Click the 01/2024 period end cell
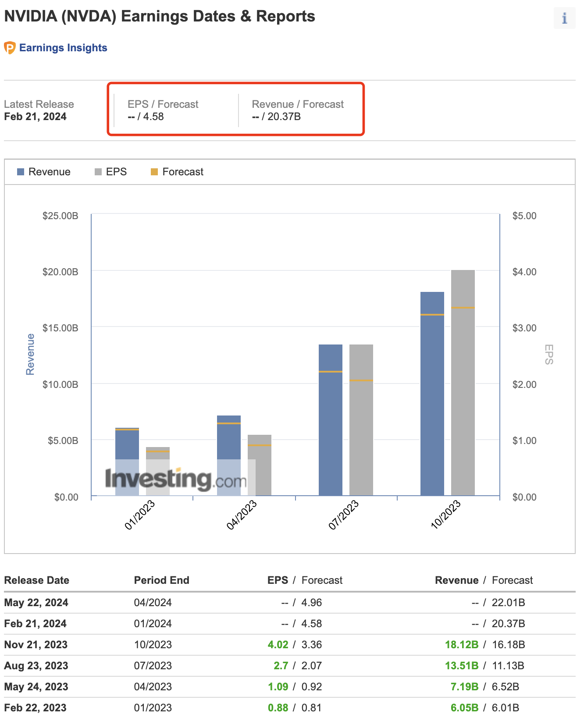Viewport: 584px width, 728px height. [153, 624]
